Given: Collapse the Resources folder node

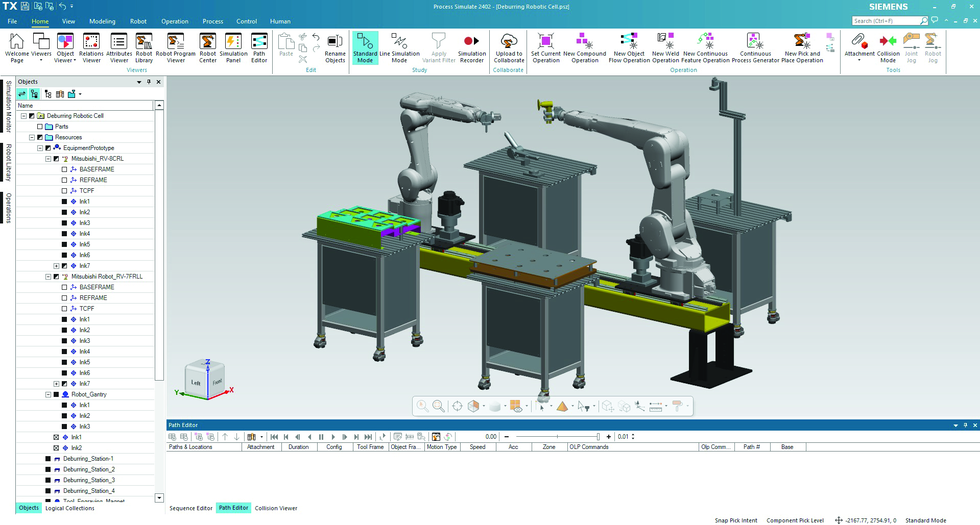Looking at the screenshot, I should [x=32, y=137].
